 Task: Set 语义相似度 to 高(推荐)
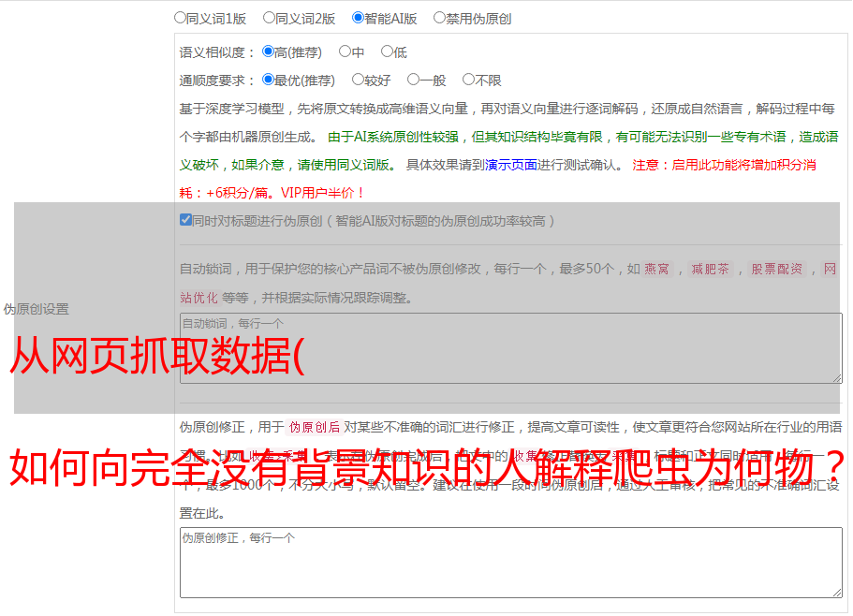(x=268, y=51)
